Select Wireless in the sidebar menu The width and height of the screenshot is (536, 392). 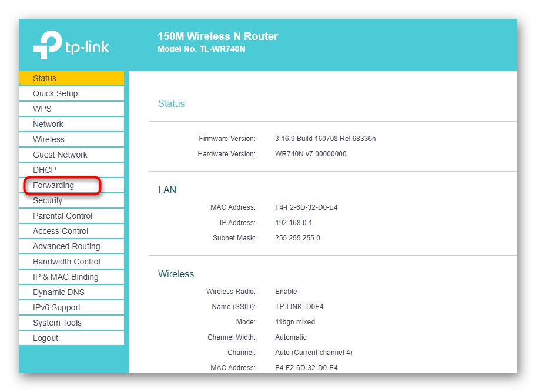coord(72,139)
